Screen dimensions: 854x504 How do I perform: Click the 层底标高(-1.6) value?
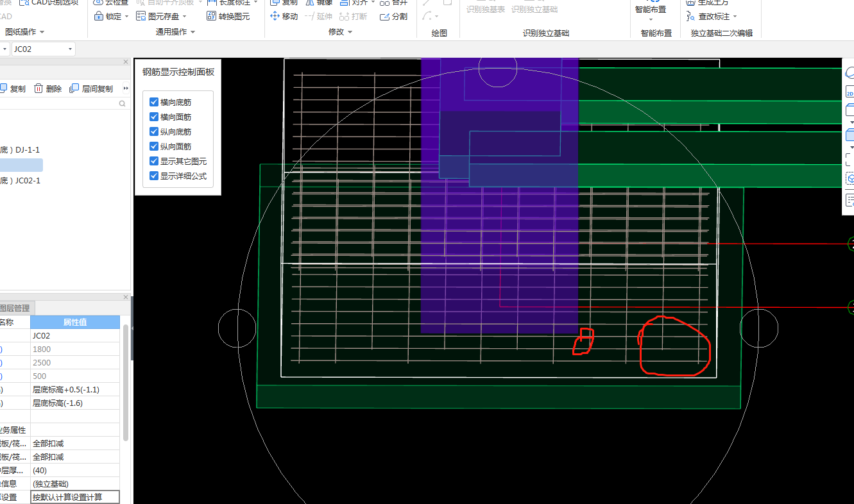(x=75, y=403)
